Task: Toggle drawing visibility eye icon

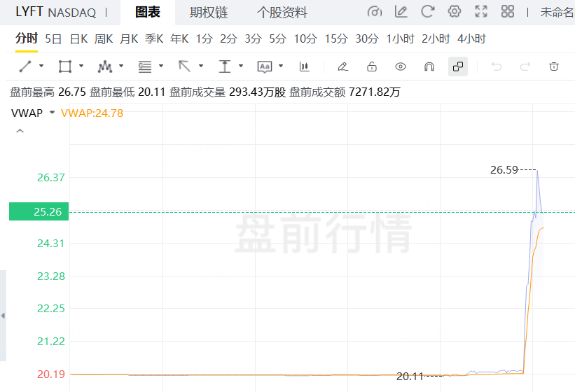Action: pyautogui.click(x=401, y=66)
